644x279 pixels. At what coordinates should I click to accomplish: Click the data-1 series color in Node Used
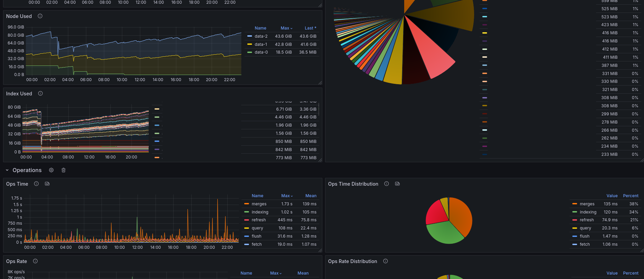click(250, 44)
